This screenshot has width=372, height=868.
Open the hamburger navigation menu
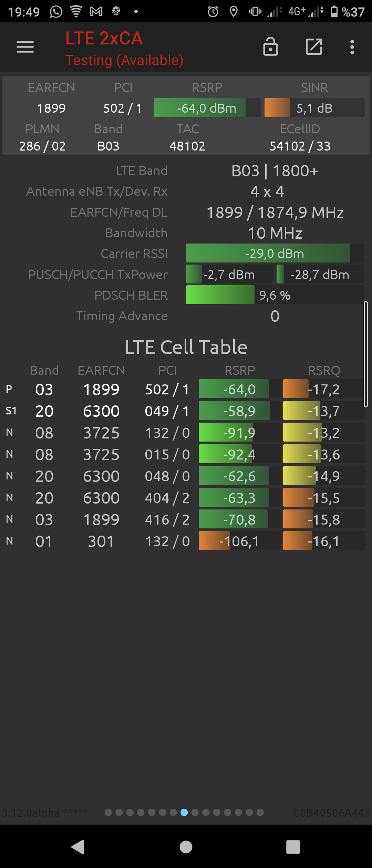coord(25,47)
